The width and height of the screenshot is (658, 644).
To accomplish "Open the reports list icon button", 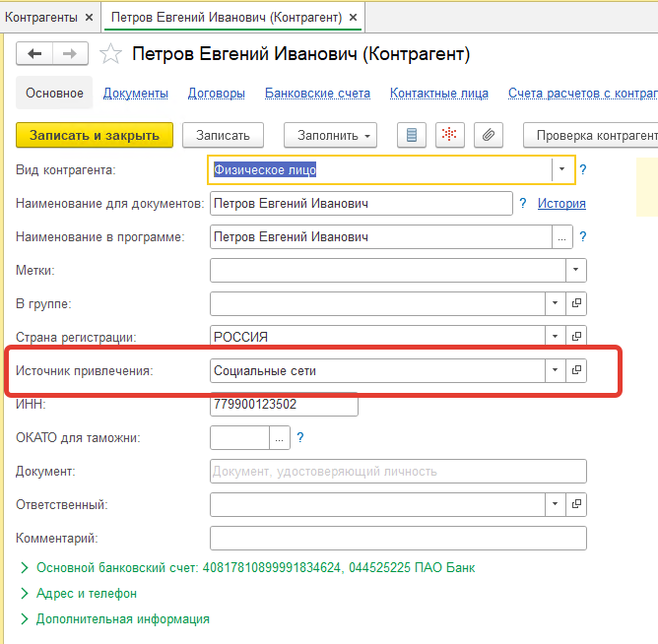I will point(412,135).
